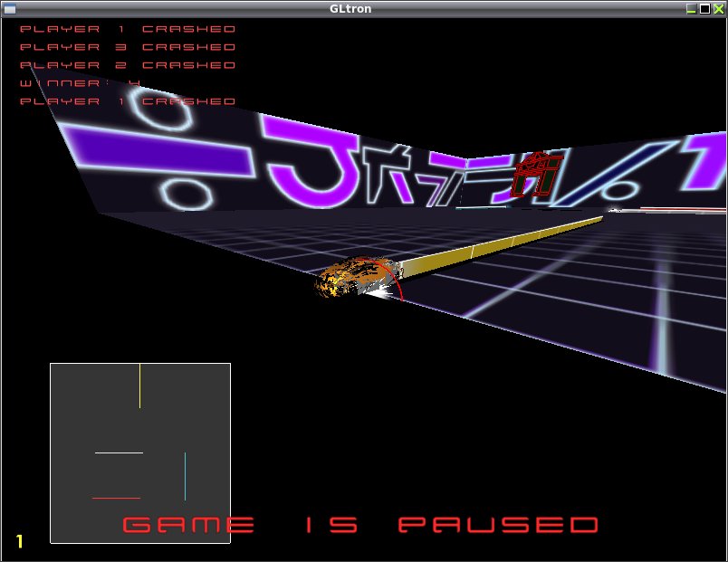Viewport: 728px width, 562px height.
Task: Click the red recognizer wireframe in the arena
Action: tap(537, 175)
